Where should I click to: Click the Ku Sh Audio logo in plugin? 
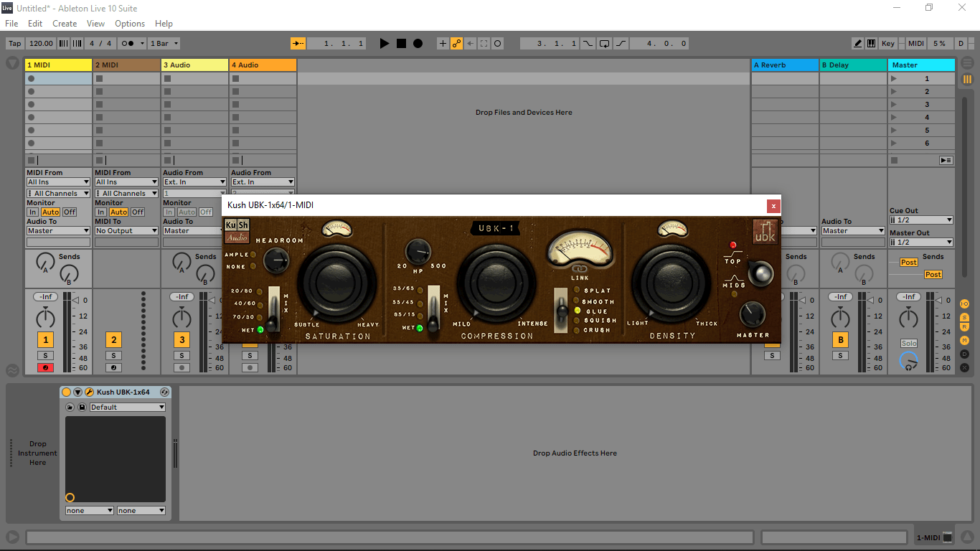tap(237, 230)
